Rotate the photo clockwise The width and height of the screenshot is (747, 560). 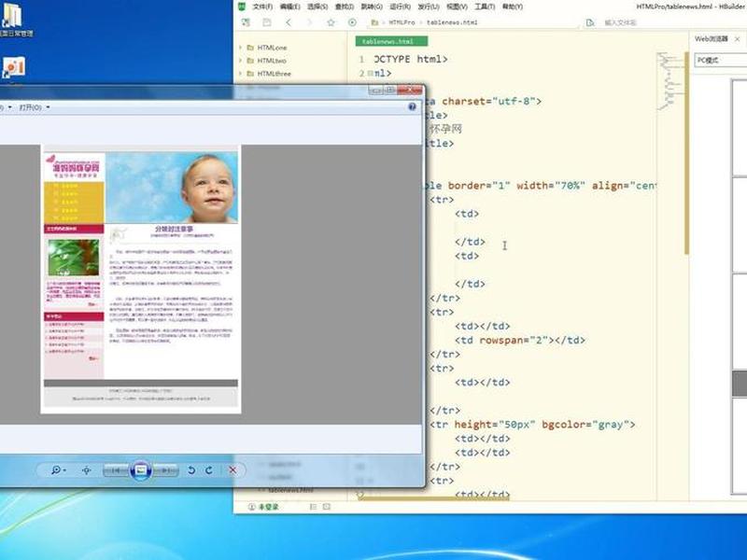209,470
